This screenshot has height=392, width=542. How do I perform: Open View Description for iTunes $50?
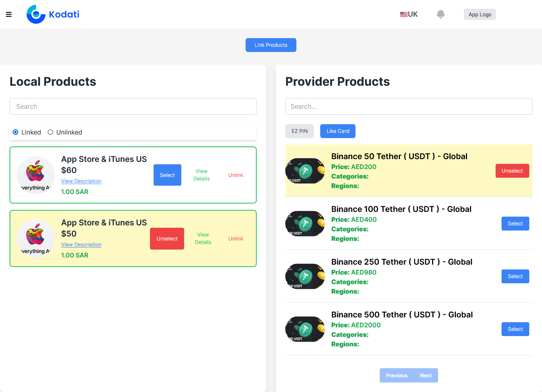[x=81, y=244]
